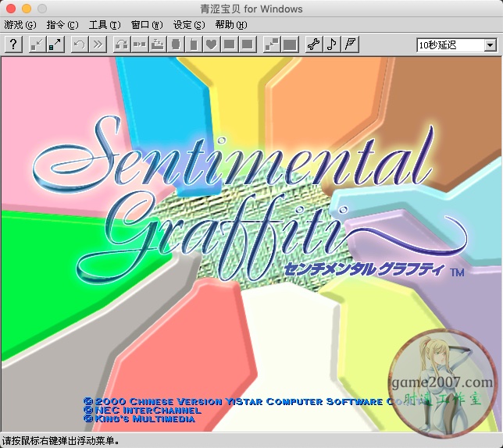
Task: Click the question mark help icon
Action: (13, 44)
